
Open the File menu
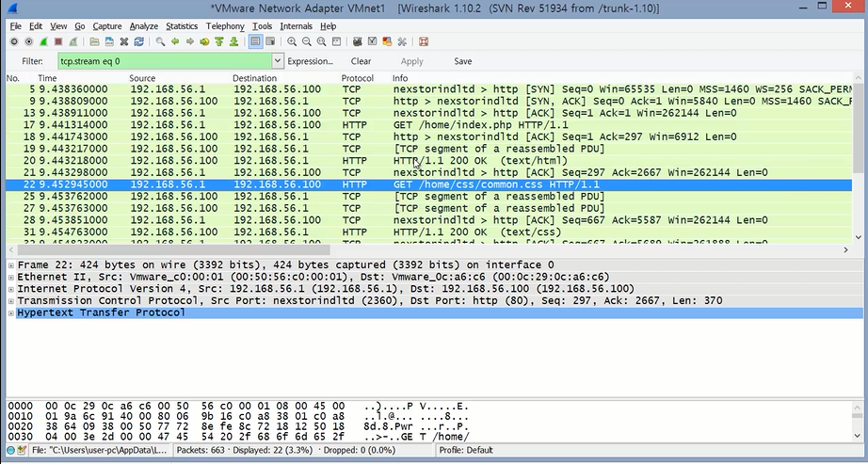coord(15,26)
